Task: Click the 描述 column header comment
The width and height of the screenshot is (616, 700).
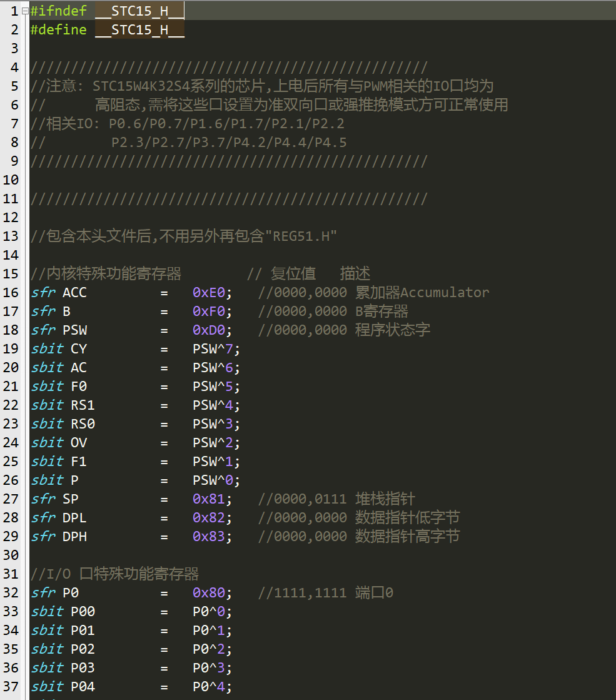Action: [355, 273]
